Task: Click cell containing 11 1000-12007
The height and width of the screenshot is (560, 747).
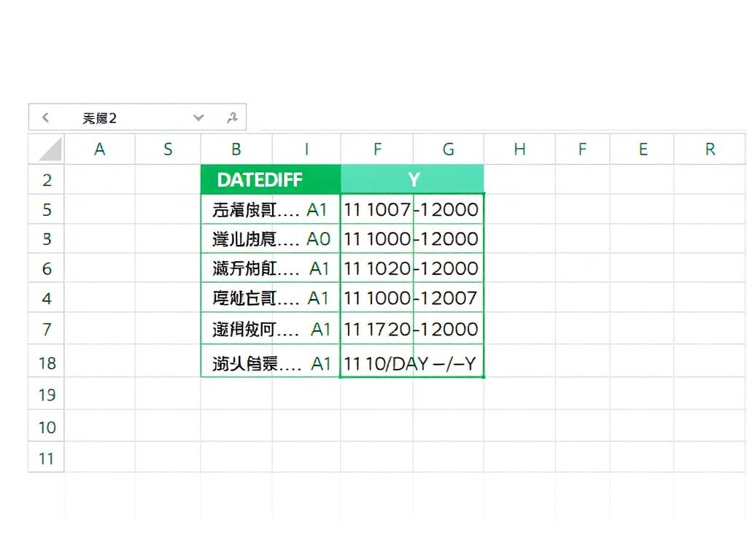Action: coord(412,297)
